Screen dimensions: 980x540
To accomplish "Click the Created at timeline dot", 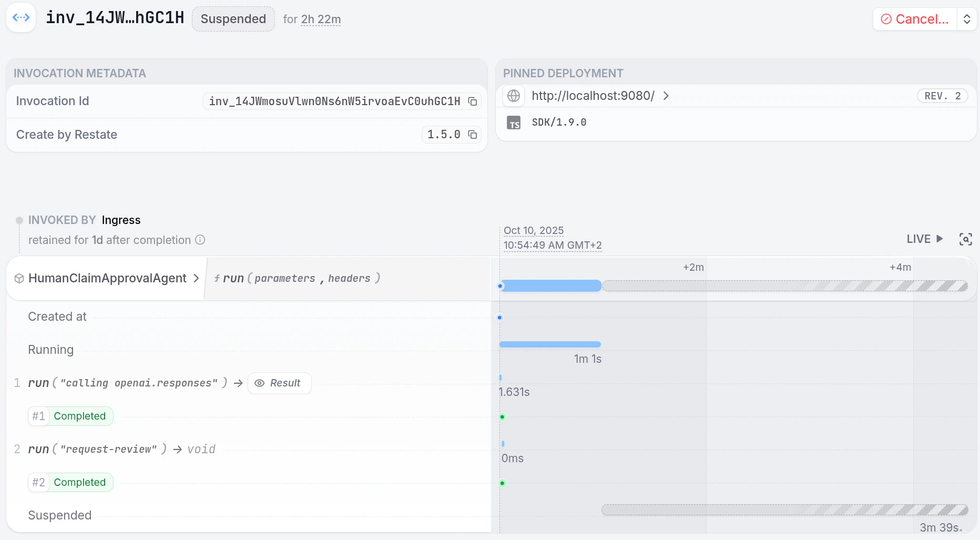I will [499, 318].
